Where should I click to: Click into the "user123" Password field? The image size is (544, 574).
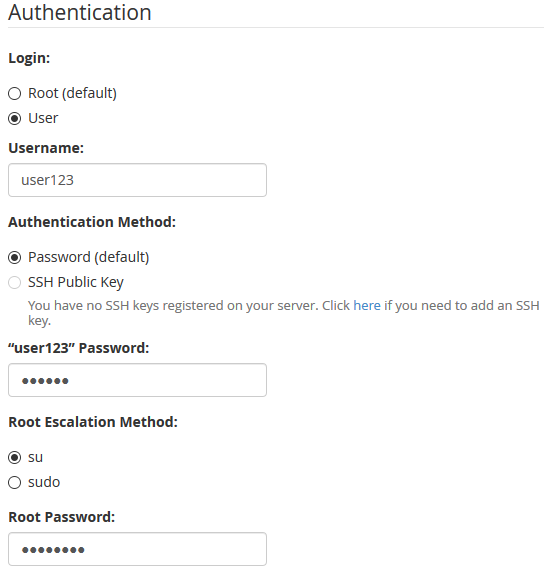point(137,380)
